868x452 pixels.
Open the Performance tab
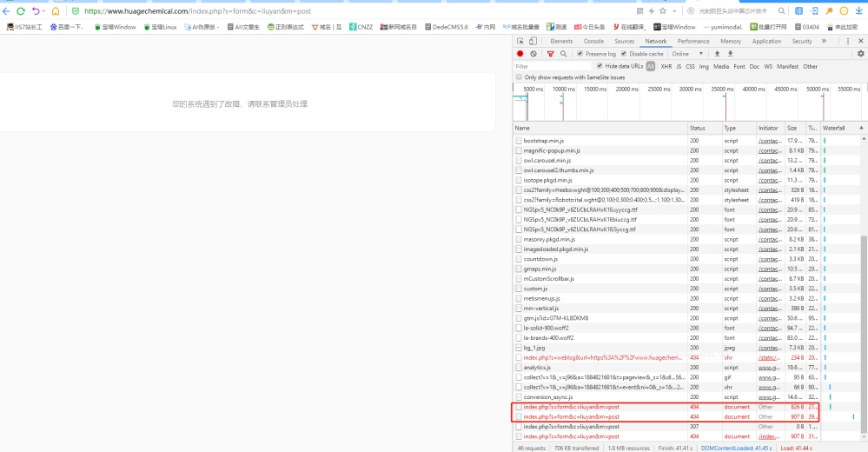click(x=693, y=41)
